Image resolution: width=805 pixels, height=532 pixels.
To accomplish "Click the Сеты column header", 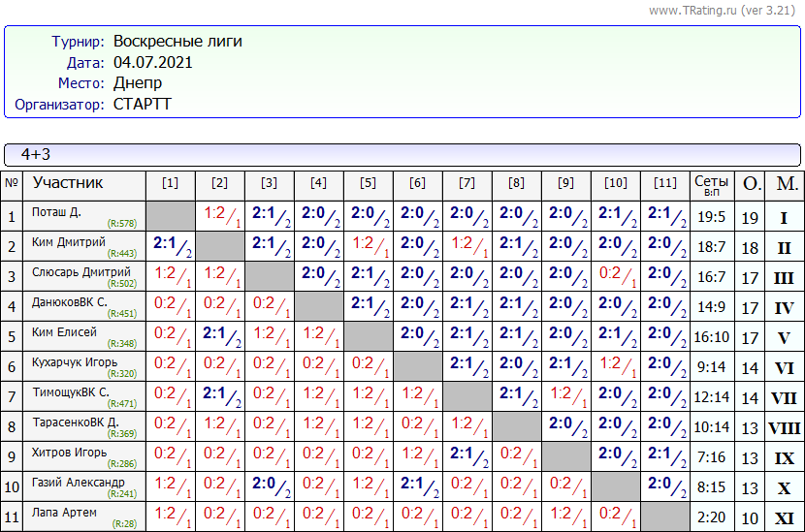I will point(711,184).
